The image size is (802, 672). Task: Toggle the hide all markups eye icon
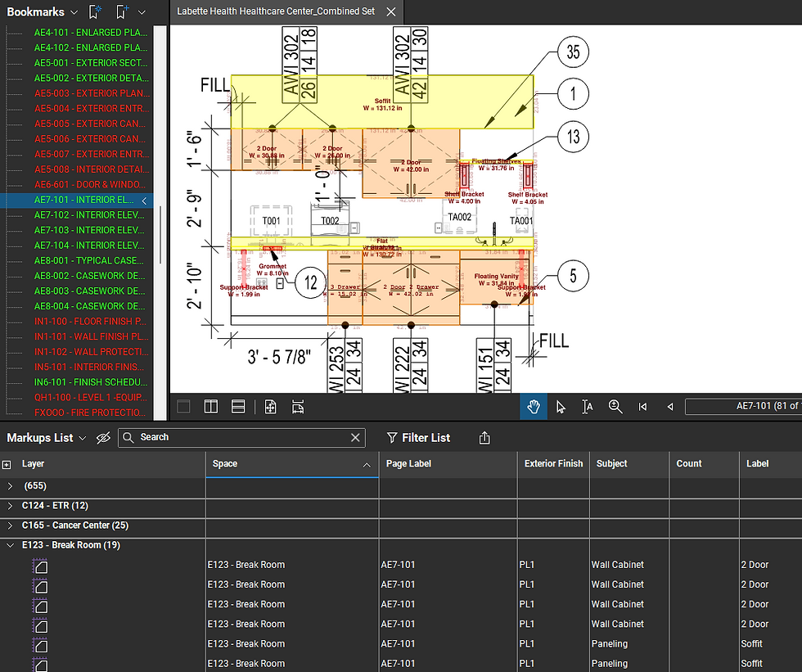click(102, 437)
